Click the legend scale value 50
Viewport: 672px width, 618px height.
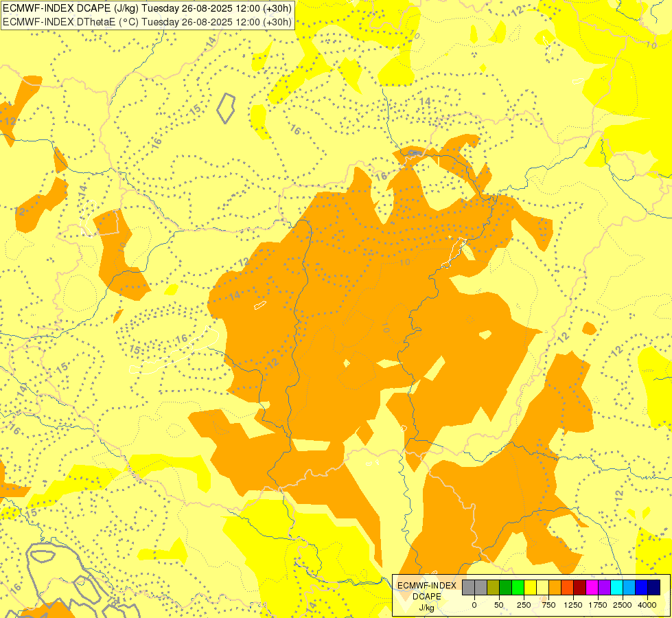499,605
